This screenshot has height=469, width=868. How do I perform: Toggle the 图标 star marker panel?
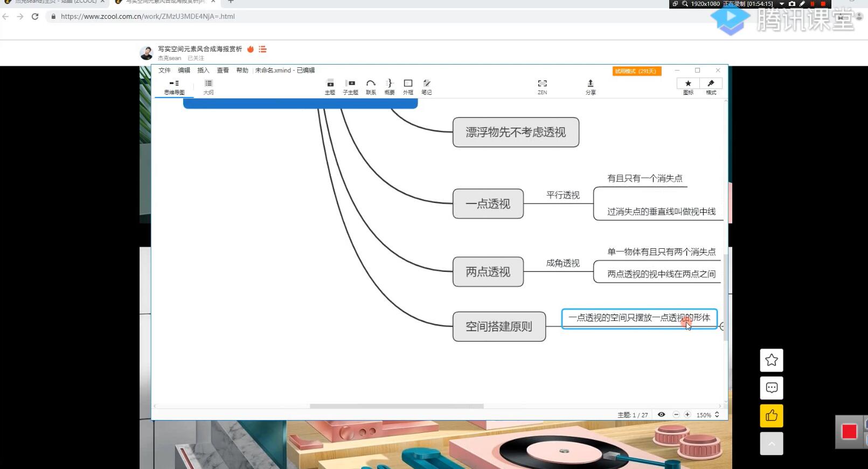[x=688, y=86]
